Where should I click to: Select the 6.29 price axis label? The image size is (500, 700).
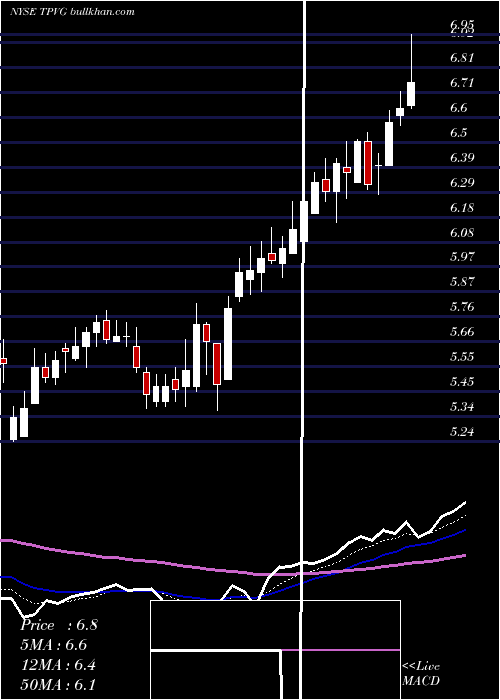click(x=462, y=183)
